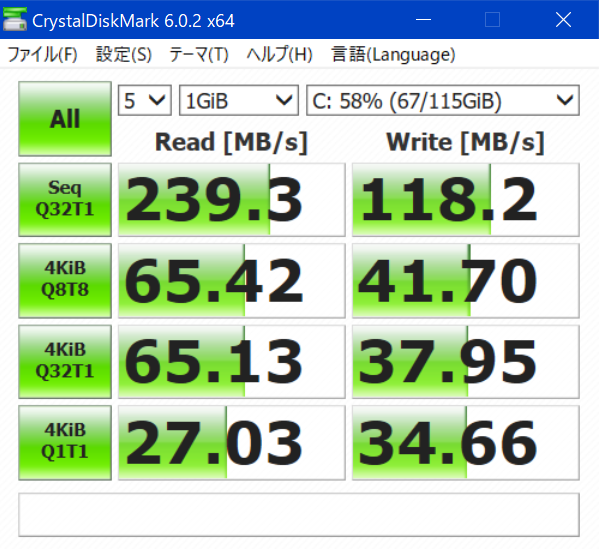Click the Seq read result 239.3
Screen dimensions: 599x549
point(232,199)
